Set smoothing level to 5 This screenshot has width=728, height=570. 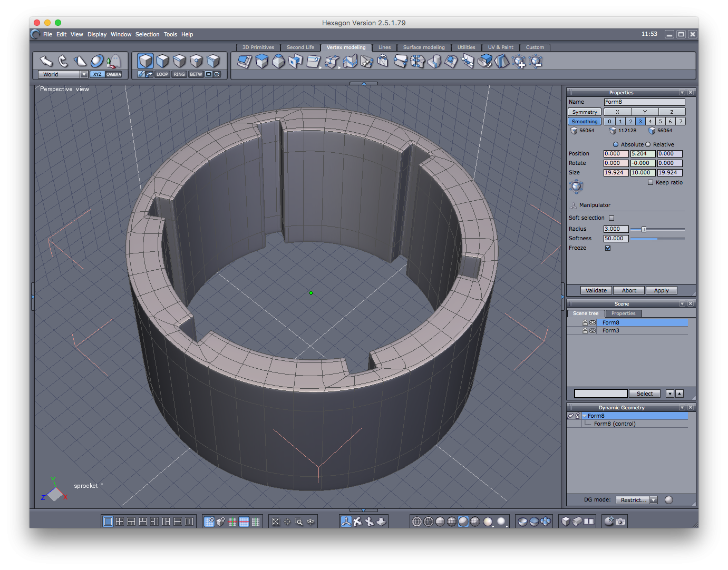click(660, 121)
